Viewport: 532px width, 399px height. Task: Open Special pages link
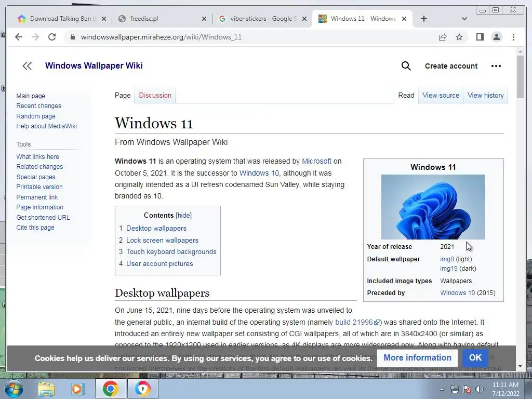pos(36,177)
